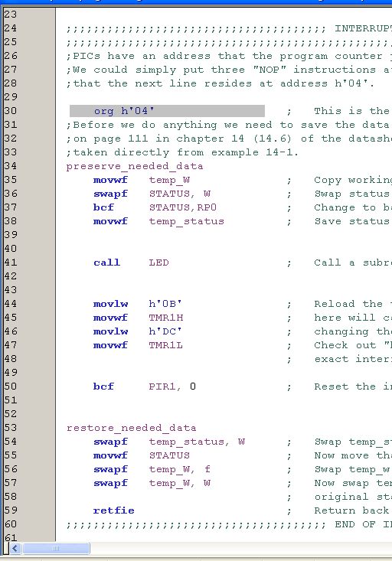
Task: Click comment starting ';PICs have an address'
Action: 228,56
